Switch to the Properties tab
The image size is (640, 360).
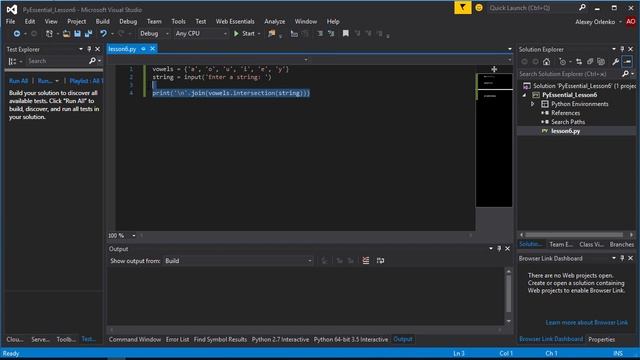point(602,339)
